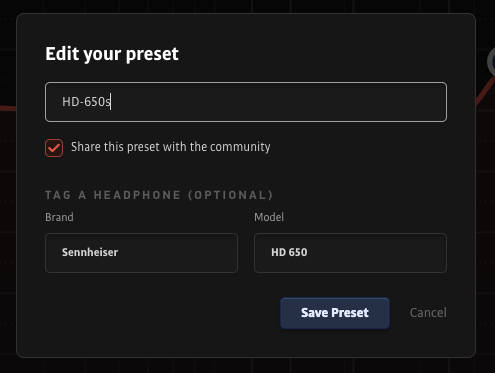The image size is (495, 373).
Task: Open the Brand dropdown showing Sennheiser
Action: point(141,253)
